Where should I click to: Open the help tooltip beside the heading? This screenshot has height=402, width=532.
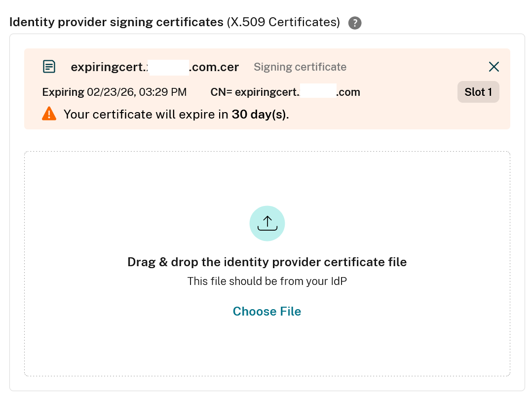(x=354, y=23)
